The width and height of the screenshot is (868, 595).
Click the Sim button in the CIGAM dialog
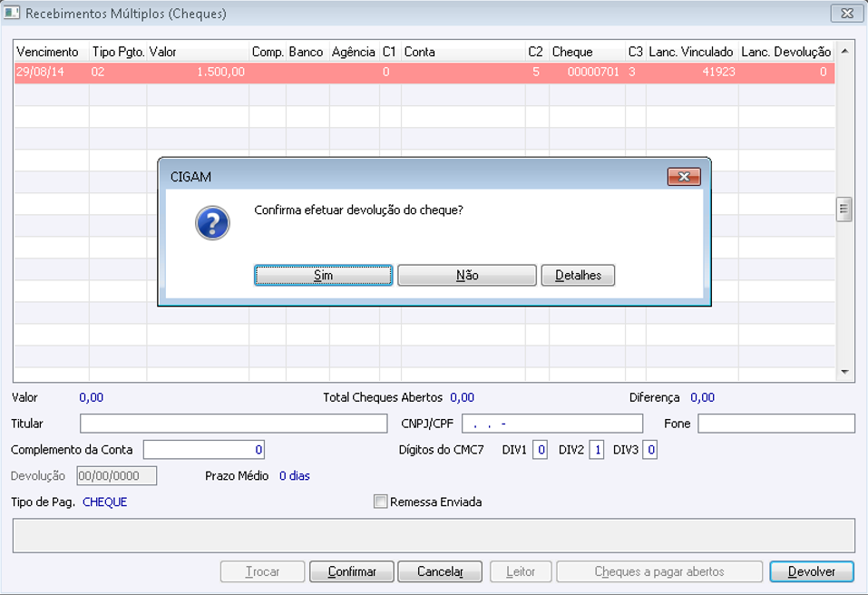323,275
